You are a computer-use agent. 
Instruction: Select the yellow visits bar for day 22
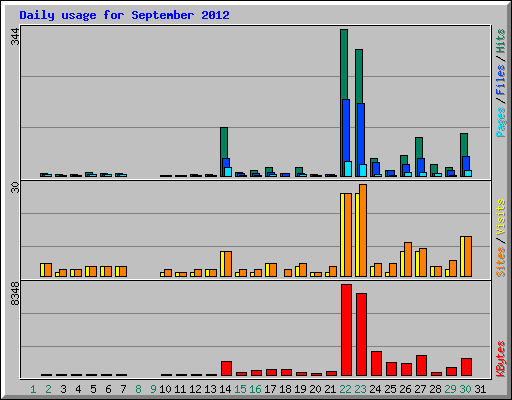click(x=342, y=235)
